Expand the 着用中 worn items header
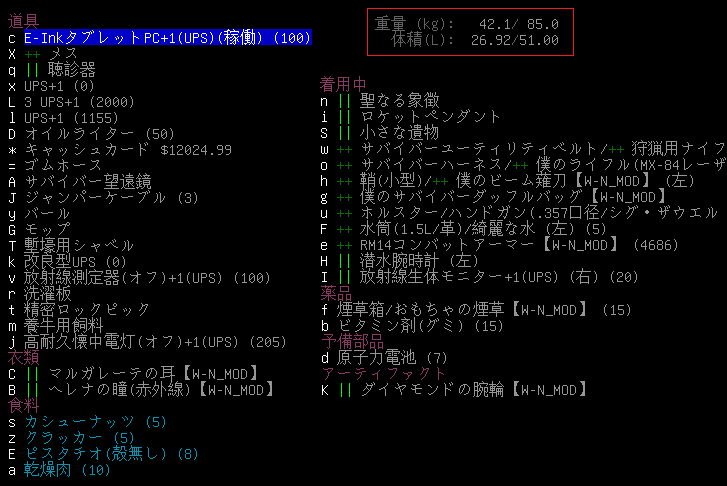This screenshot has width=727, height=486. (x=342, y=84)
